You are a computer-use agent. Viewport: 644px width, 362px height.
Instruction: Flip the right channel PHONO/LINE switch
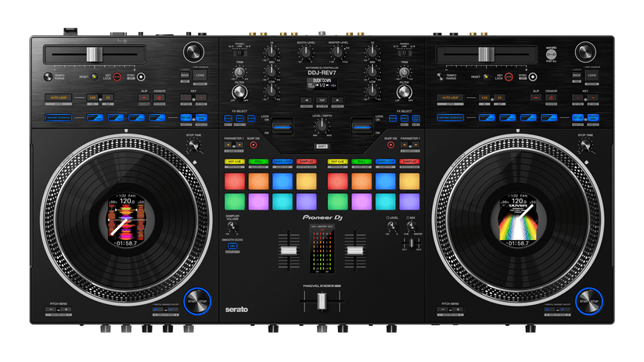click(404, 53)
